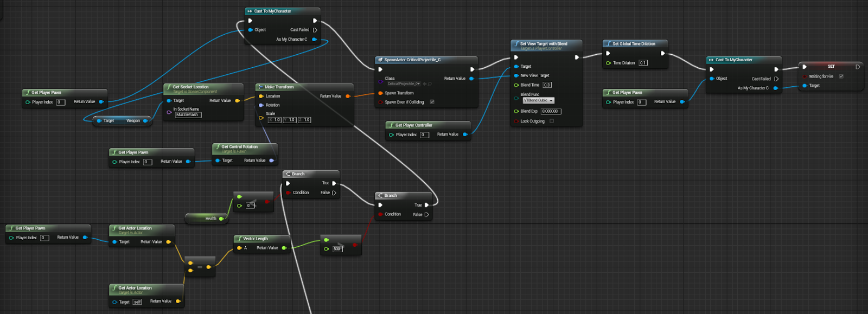Click the Target Weapon getter node
Screen dimensions: 868x314
(x=122, y=120)
